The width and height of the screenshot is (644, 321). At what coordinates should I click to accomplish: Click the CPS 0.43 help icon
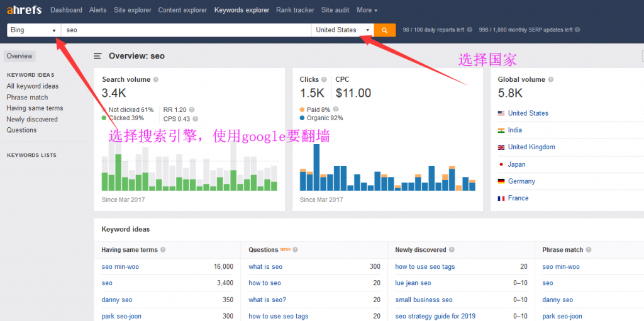point(196,119)
